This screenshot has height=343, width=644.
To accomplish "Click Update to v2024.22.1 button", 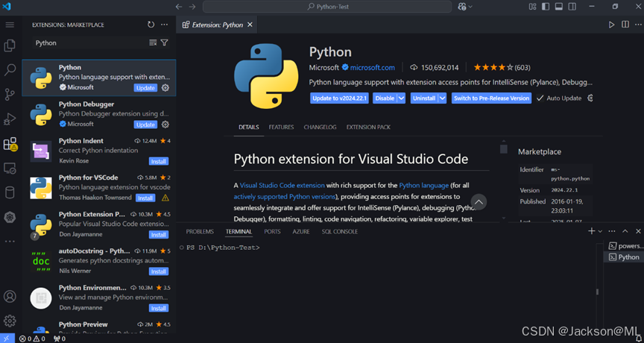I will pyautogui.click(x=339, y=98).
